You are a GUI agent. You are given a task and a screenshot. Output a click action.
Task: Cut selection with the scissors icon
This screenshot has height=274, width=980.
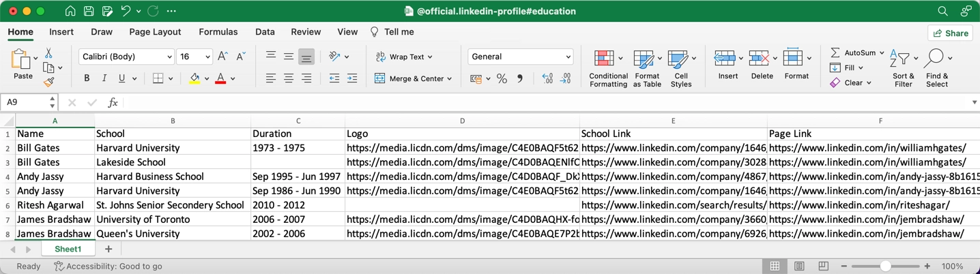coord(48,52)
